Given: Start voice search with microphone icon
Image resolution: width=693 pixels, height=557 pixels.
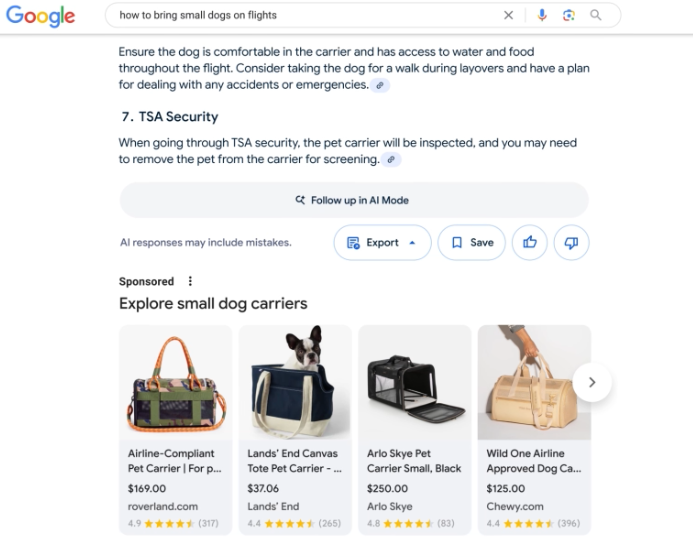Looking at the screenshot, I should click(542, 15).
